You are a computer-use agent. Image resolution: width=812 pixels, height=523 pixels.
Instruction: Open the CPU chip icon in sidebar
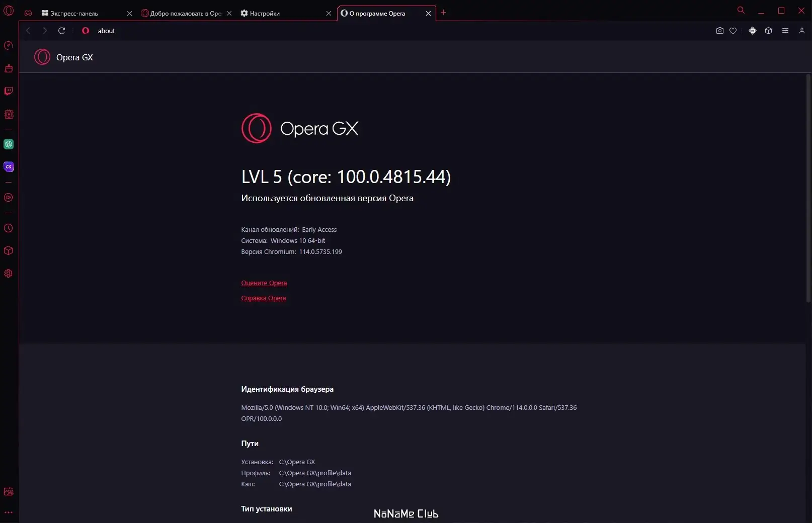pos(9,114)
